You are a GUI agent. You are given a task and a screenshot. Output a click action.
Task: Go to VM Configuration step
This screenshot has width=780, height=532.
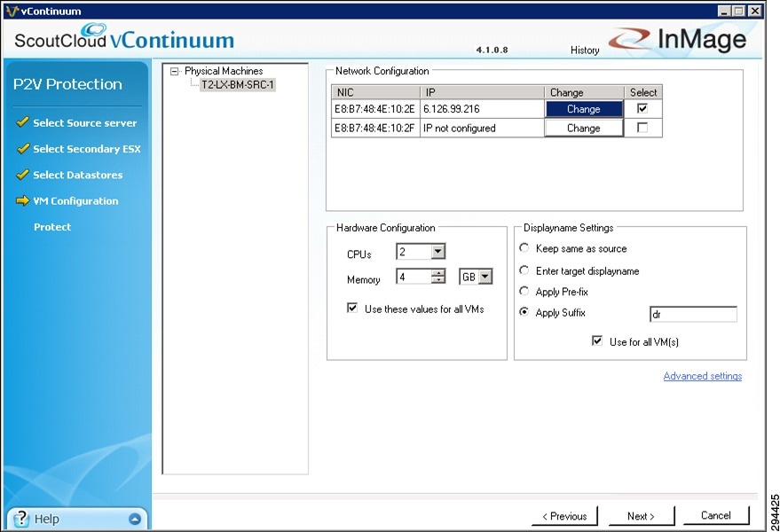coord(75,201)
